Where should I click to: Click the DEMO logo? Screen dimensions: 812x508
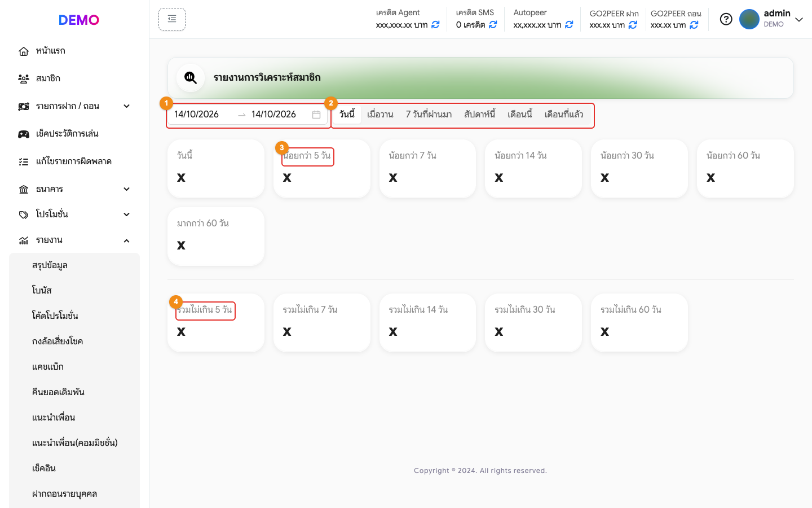79,20
